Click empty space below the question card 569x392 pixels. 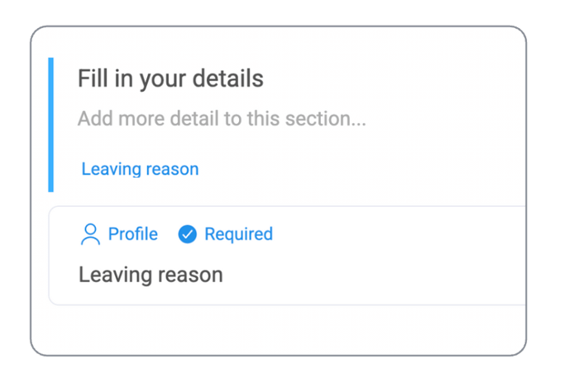point(279,330)
